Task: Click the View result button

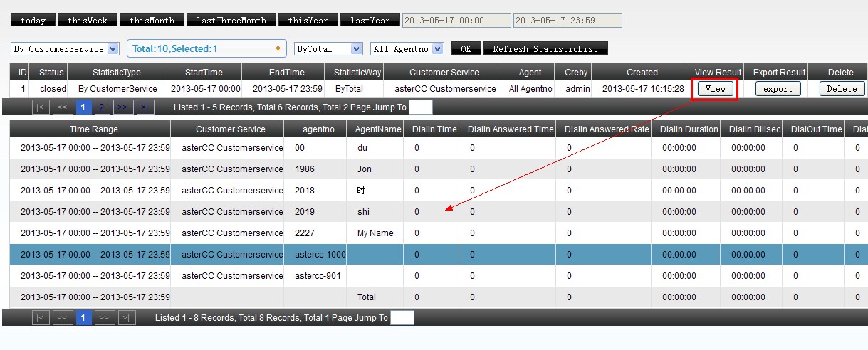Action: pos(715,89)
